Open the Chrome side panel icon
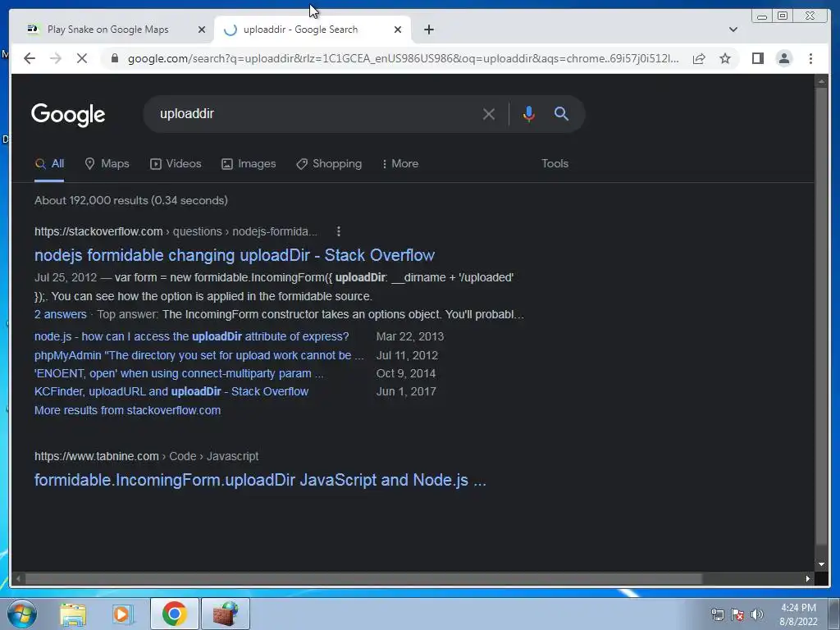Viewport: 840px width, 630px height. 757,58
